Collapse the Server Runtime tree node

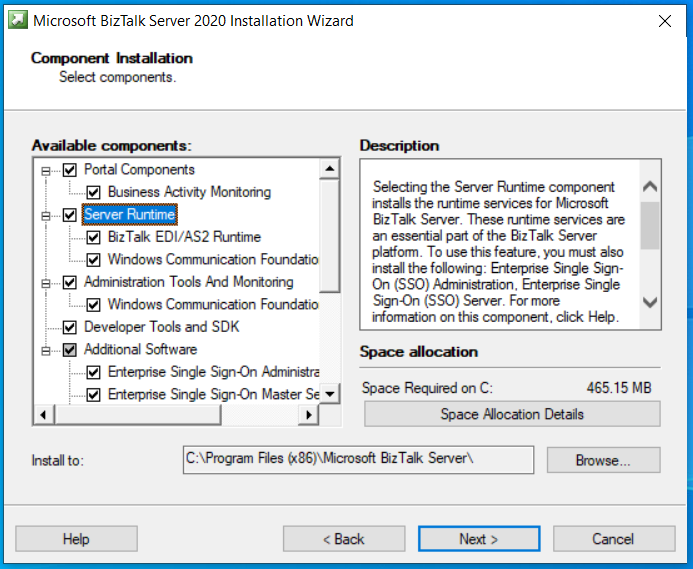tap(46, 216)
